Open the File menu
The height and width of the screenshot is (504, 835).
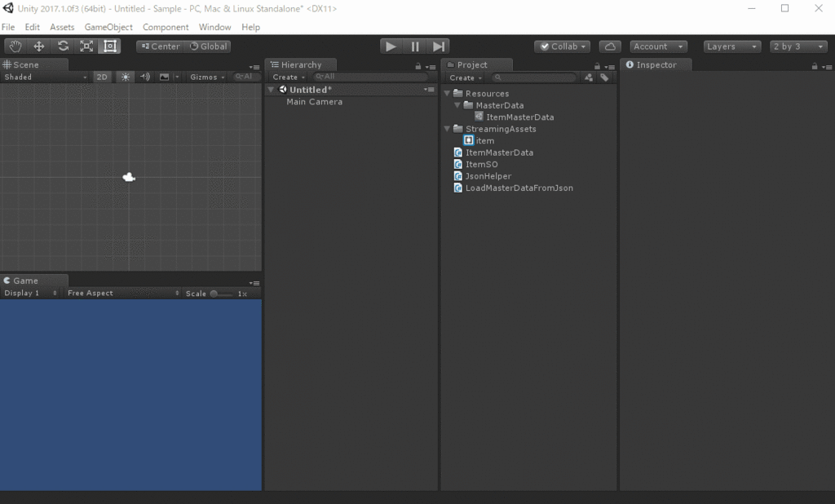[x=8, y=27]
